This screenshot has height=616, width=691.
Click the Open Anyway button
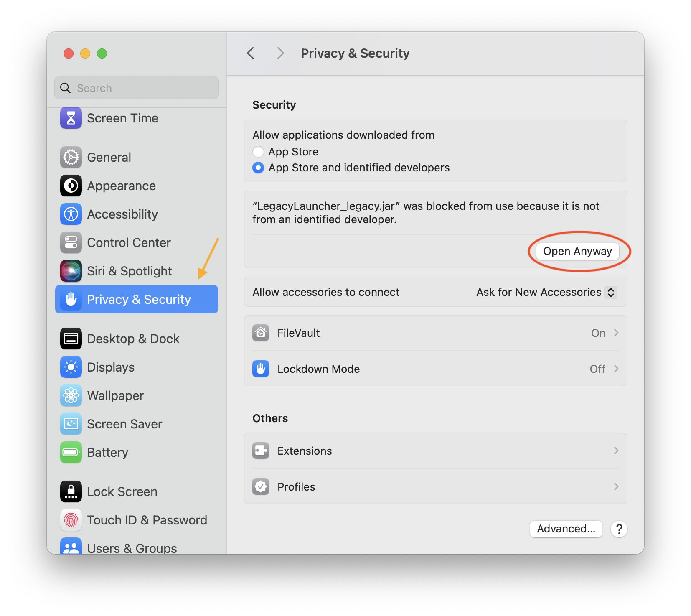(x=577, y=251)
